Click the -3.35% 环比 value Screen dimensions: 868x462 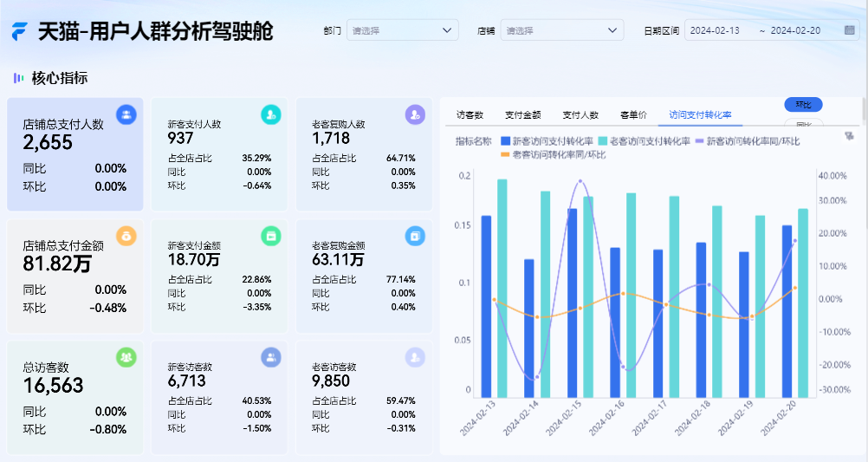click(257, 307)
